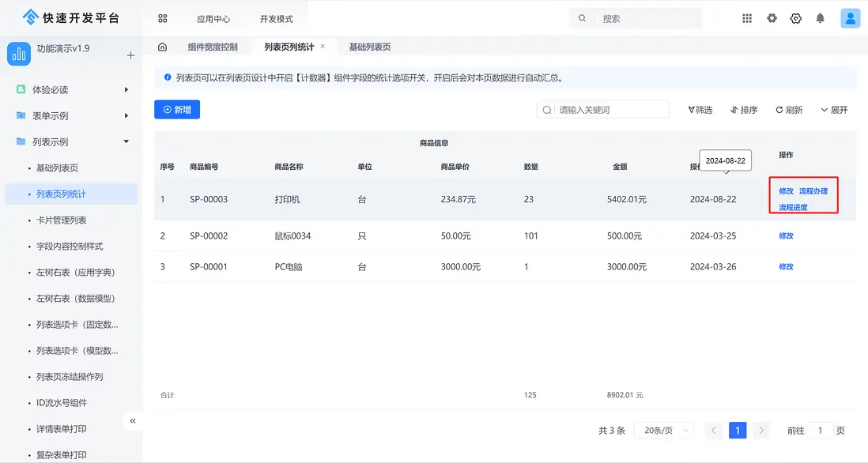The image size is (868, 463).
Task: Click the 8902.01 元 total value
Action: click(x=625, y=395)
